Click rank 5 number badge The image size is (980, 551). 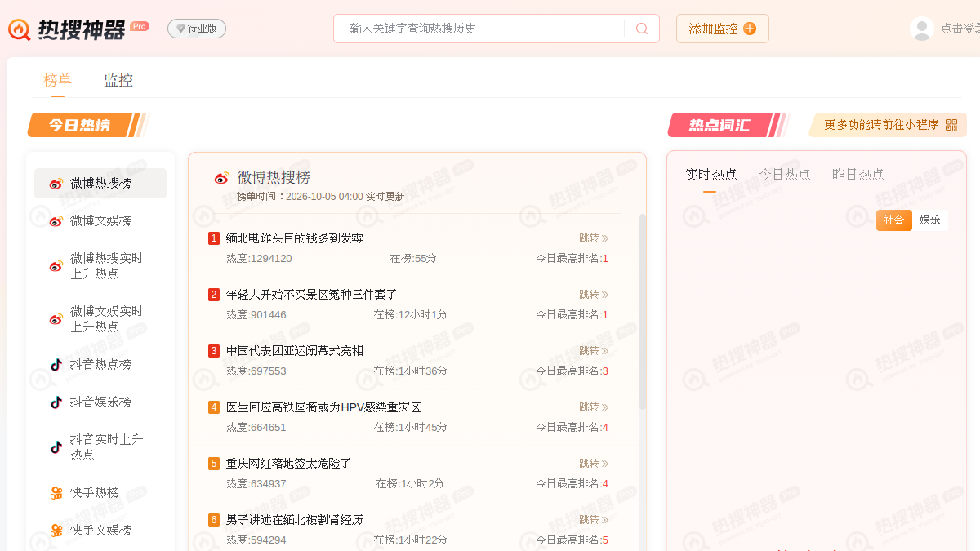(x=214, y=464)
